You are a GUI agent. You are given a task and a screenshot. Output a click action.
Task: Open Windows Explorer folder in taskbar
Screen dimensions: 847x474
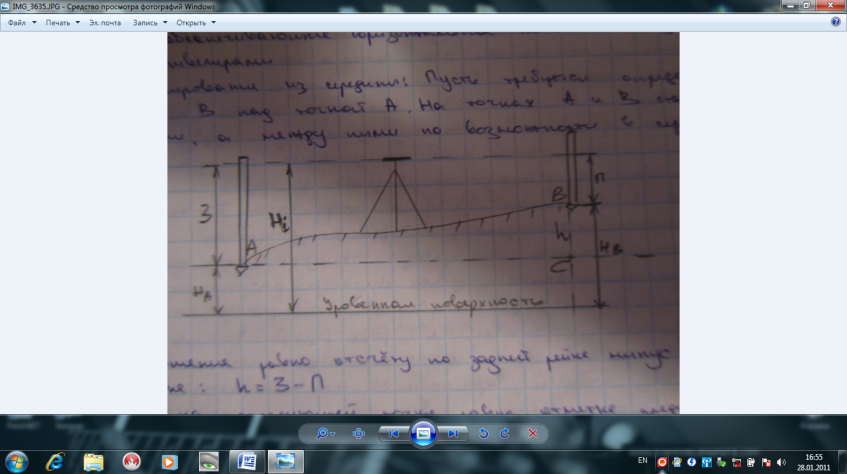pyautogui.click(x=93, y=462)
